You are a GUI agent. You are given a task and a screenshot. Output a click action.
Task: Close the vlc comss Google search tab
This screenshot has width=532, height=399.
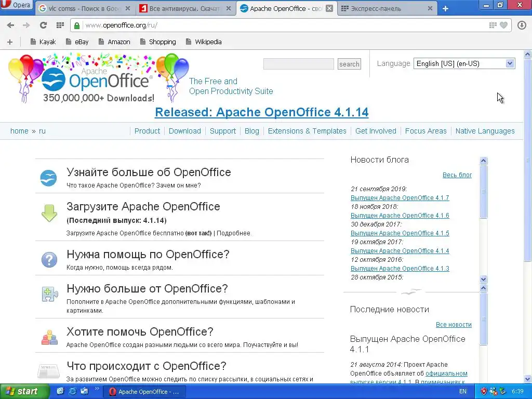[128, 8]
